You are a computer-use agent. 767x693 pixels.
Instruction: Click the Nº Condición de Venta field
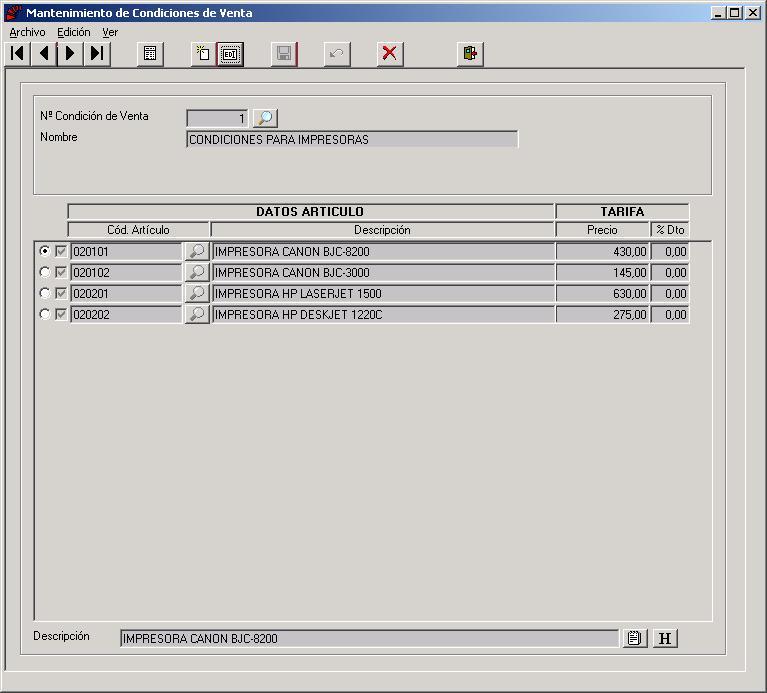click(x=217, y=118)
